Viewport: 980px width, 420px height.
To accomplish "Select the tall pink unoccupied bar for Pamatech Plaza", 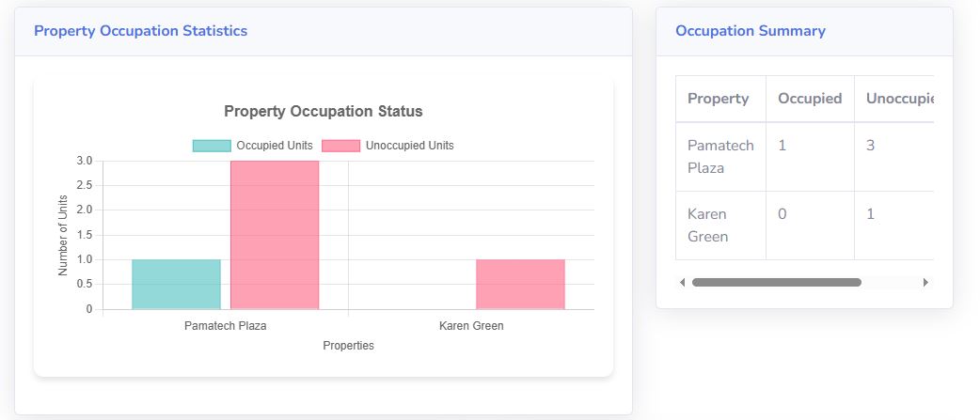I will [x=275, y=235].
